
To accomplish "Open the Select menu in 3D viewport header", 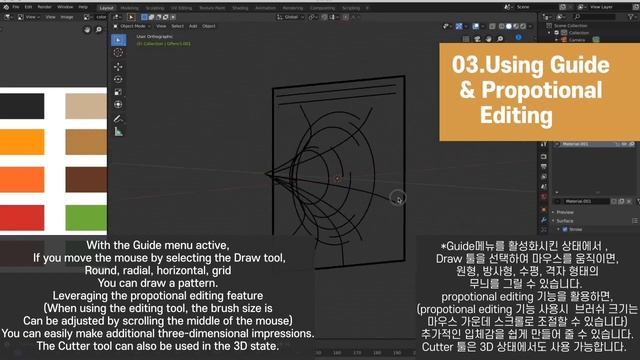I will click(178, 26).
